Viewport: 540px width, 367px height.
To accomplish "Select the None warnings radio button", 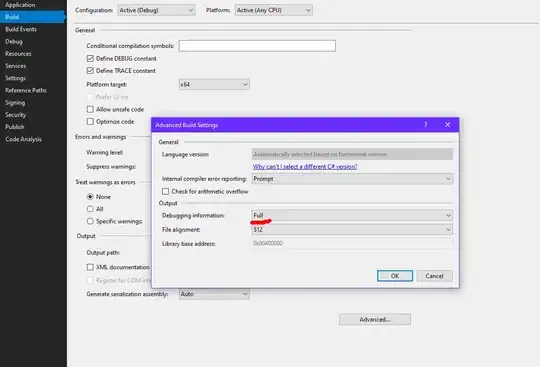I will 90,197.
